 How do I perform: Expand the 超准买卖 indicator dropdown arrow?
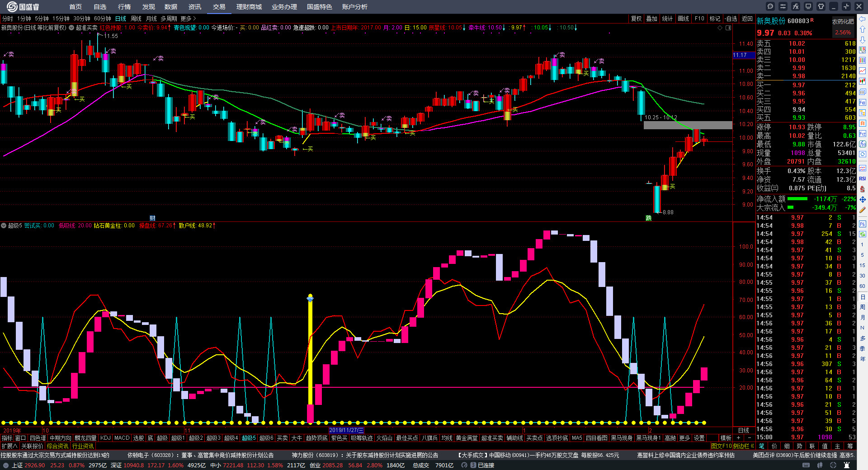(x=71, y=28)
